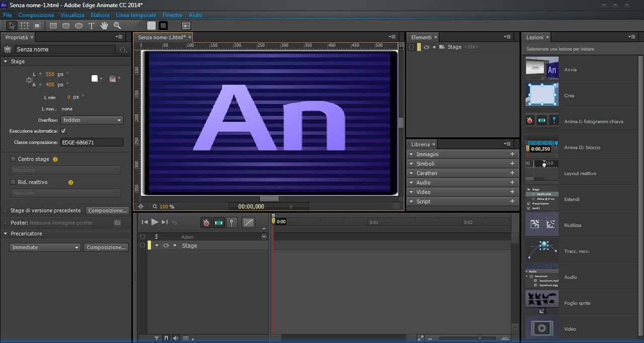Toggle the L width unit switch
The width and height of the screenshot is (644, 343).
[68, 74]
